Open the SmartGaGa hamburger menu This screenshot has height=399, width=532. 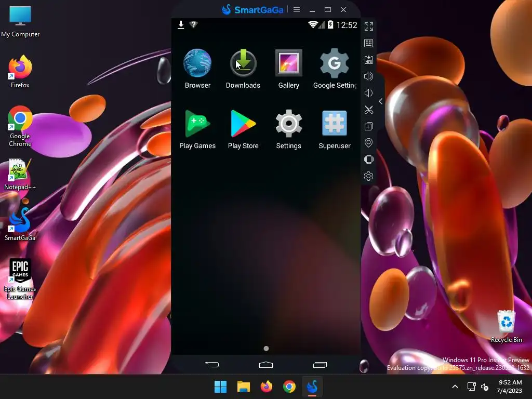(297, 9)
